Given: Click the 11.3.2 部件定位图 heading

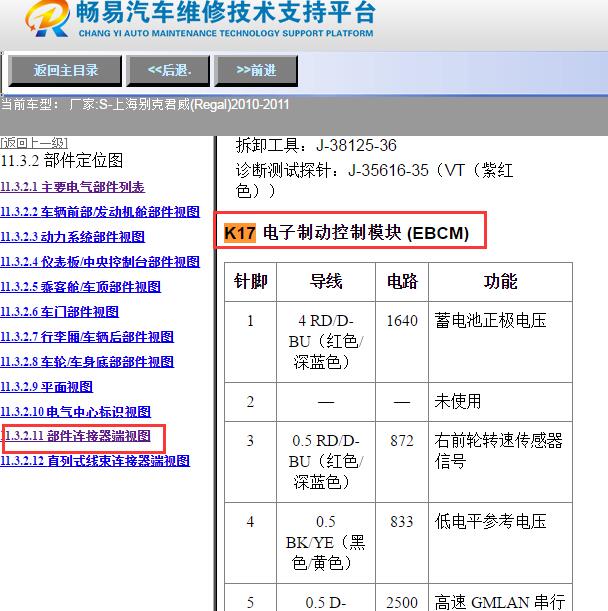Looking at the screenshot, I should click(x=62, y=161).
